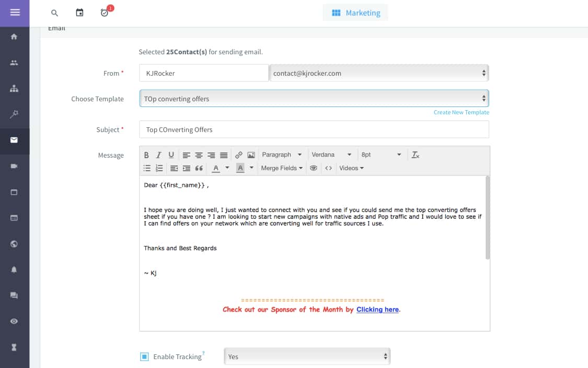Insert a numbered list

point(159,168)
